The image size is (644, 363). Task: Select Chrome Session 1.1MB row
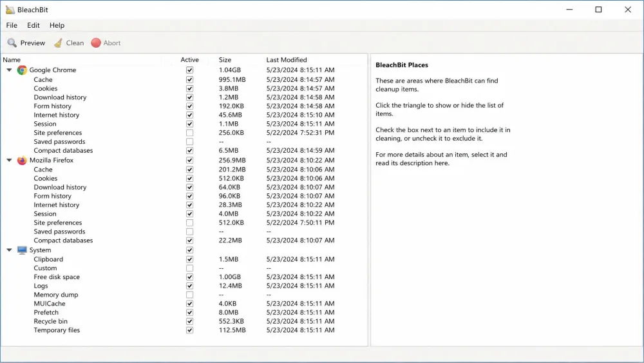coord(184,124)
